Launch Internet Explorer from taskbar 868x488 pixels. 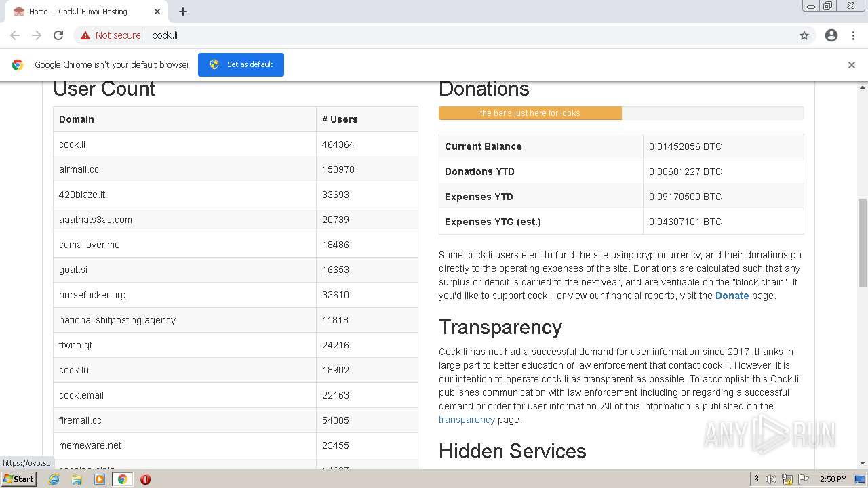point(54,479)
